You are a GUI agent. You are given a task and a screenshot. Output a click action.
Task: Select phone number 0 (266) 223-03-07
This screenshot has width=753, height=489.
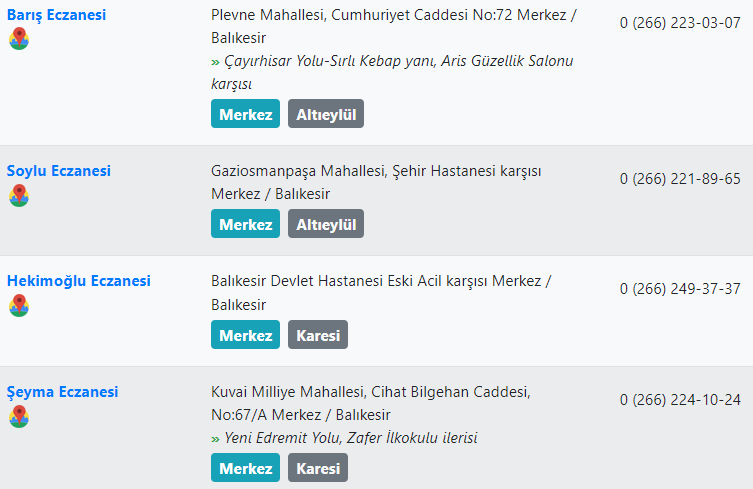coord(680,23)
